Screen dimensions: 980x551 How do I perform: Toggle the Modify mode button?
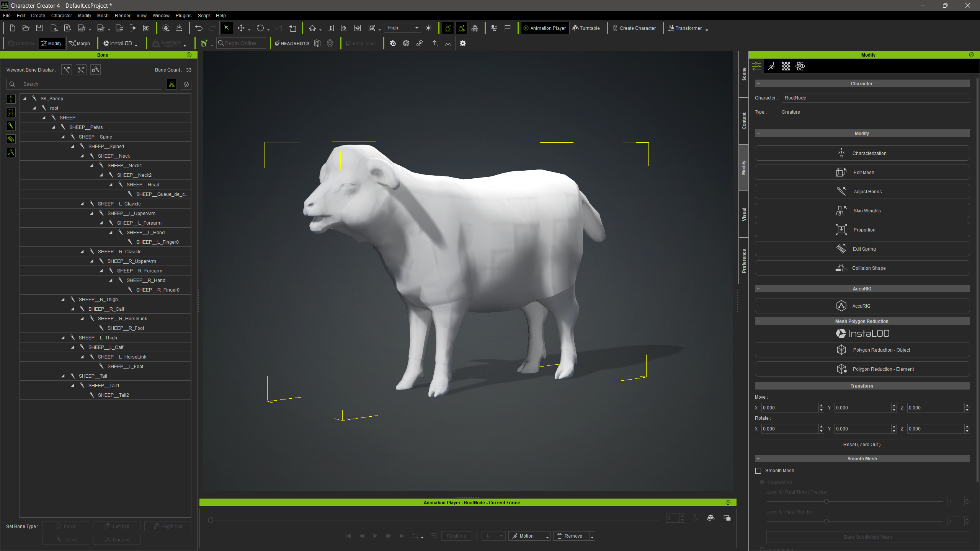pos(52,43)
